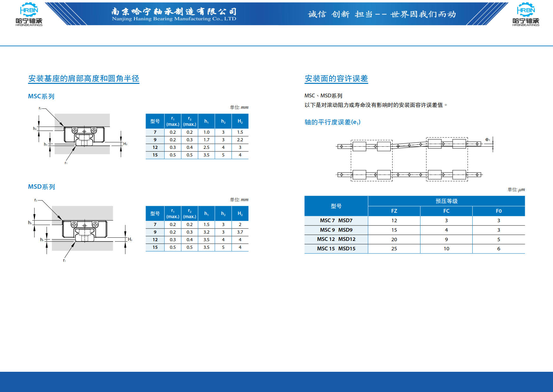Click FZ value 25 for MSC 15
The width and height of the screenshot is (553, 392).
coord(394,249)
